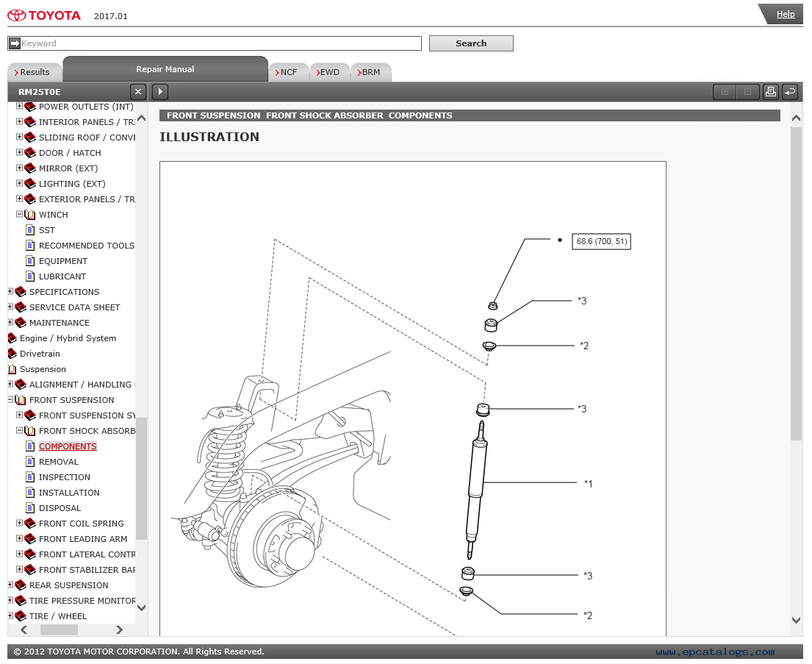Click FRONT LATERAL CONTROL book icon
The image size is (812, 664).
pos(30,554)
